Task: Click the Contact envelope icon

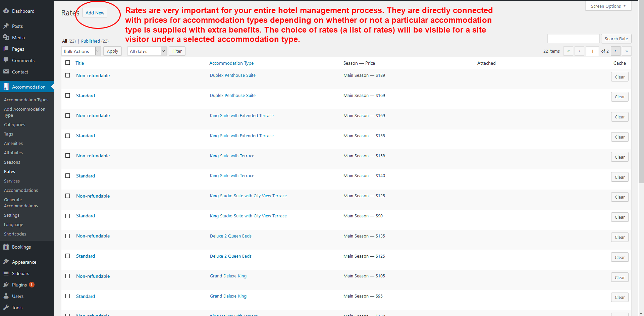Action: (6, 72)
